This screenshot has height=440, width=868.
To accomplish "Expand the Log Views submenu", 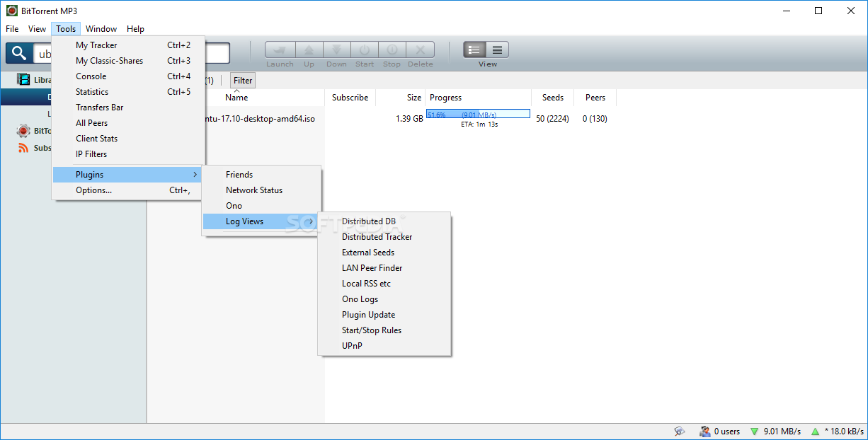I will 262,221.
